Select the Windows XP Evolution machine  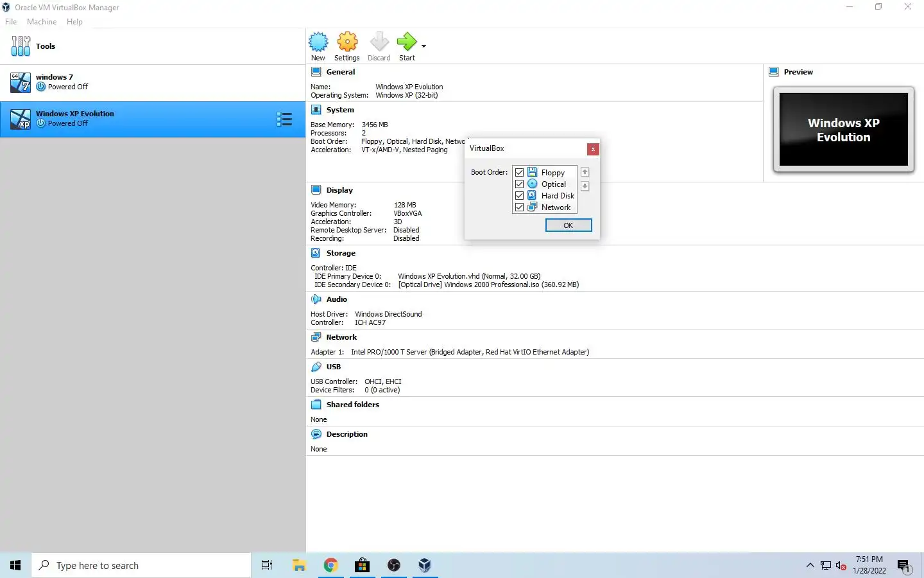pyautogui.click(x=153, y=119)
